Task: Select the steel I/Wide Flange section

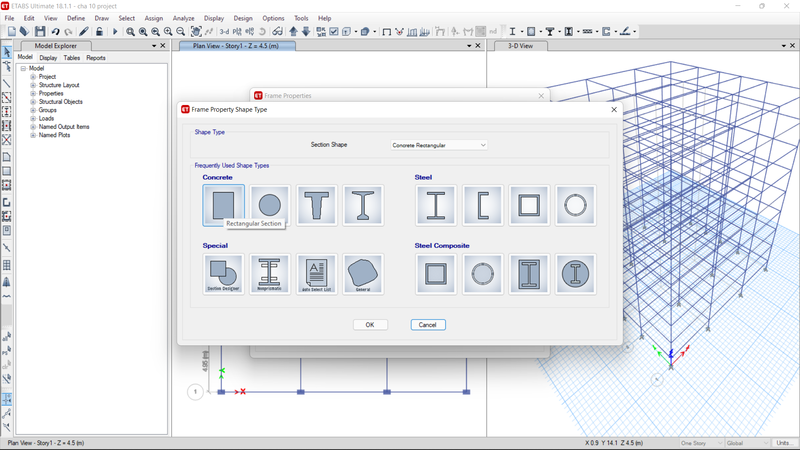Action: (x=436, y=205)
